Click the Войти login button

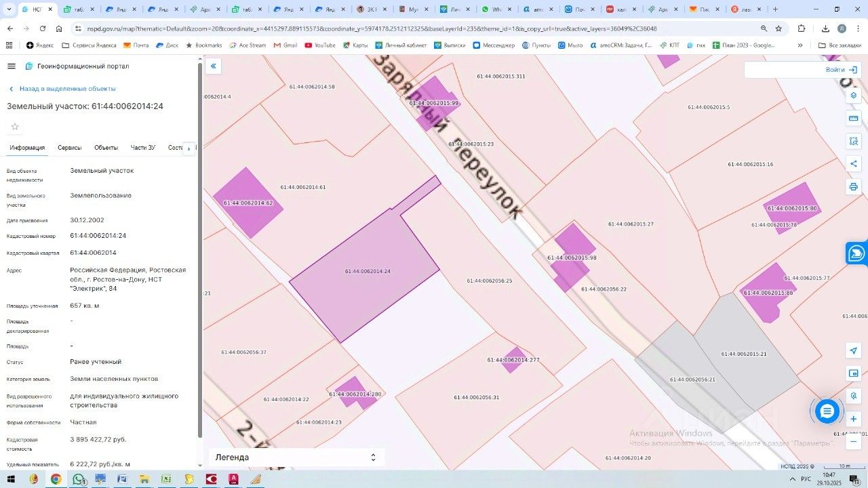pos(841,70)
